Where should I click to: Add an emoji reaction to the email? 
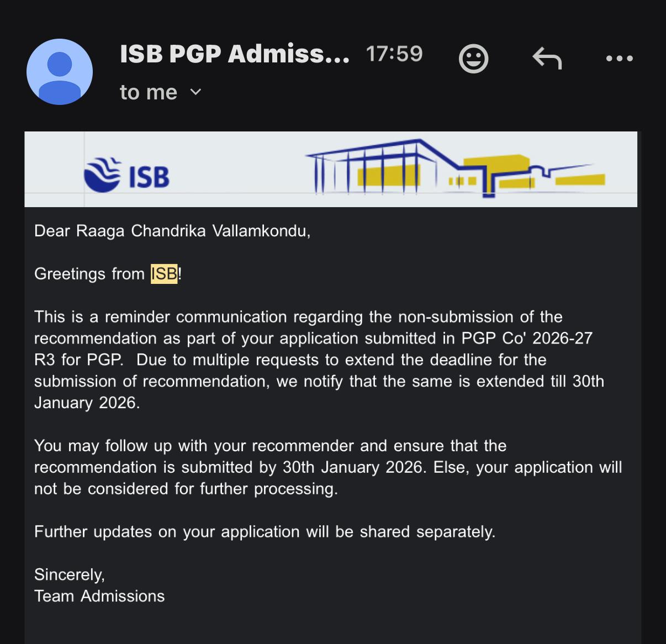[x=473, y=58]
